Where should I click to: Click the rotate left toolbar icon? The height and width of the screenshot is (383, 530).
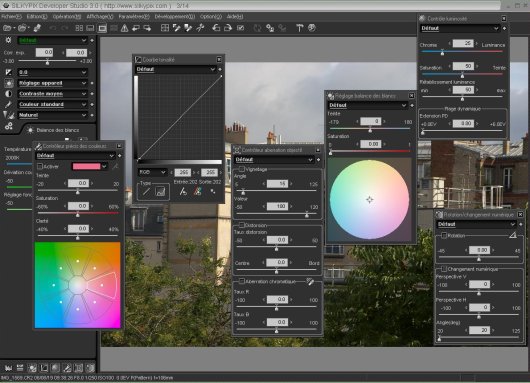coord(216,28)
